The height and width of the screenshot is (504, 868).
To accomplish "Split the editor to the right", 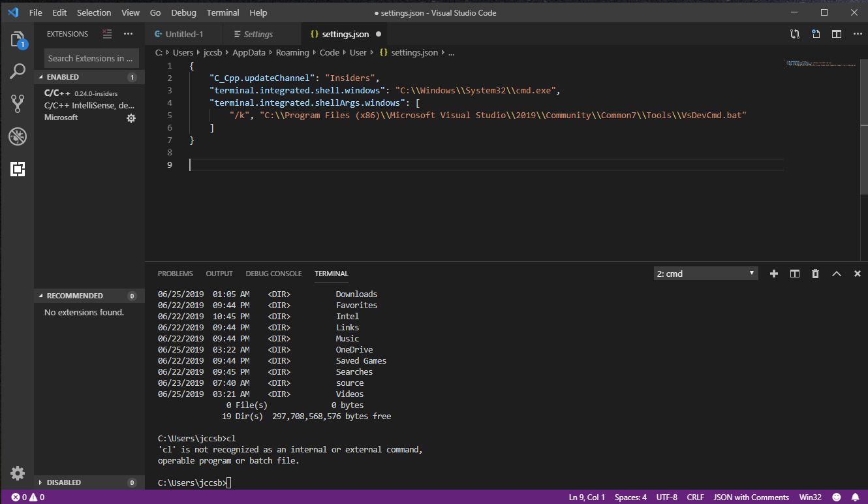I will pyautogui.click(x=837, y=34).
